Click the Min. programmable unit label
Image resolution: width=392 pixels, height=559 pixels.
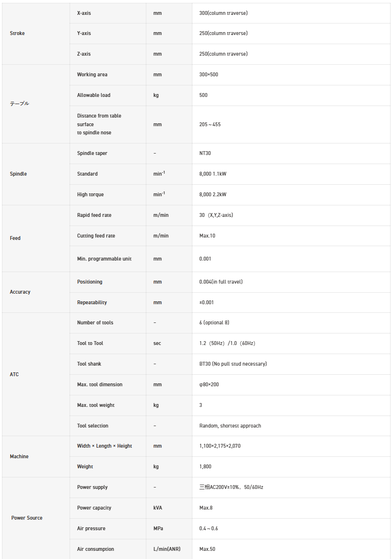104,259
